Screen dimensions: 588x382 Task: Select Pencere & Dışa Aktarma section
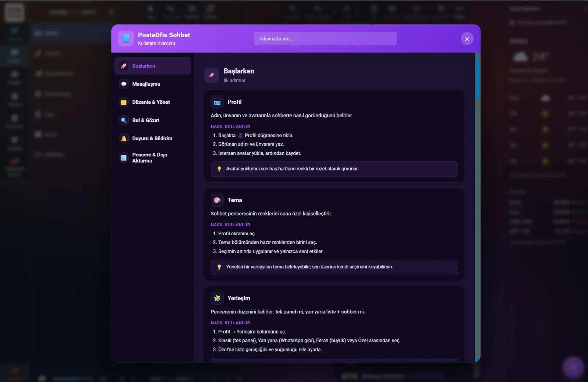[153, 158]
